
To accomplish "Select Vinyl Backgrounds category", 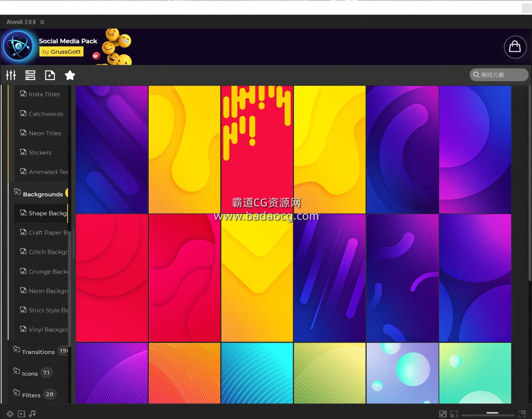I will 41,330.
